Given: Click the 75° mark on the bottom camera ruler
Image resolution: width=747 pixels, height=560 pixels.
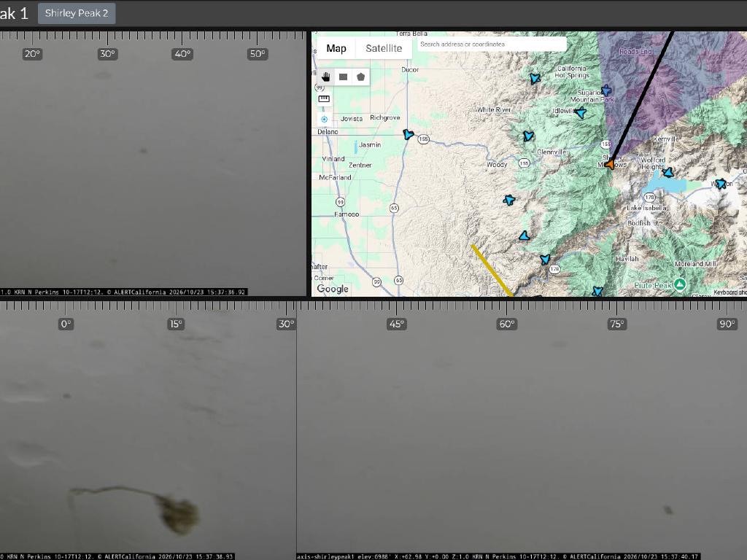Looking at the screenshot, I should (x=616, y=324).
